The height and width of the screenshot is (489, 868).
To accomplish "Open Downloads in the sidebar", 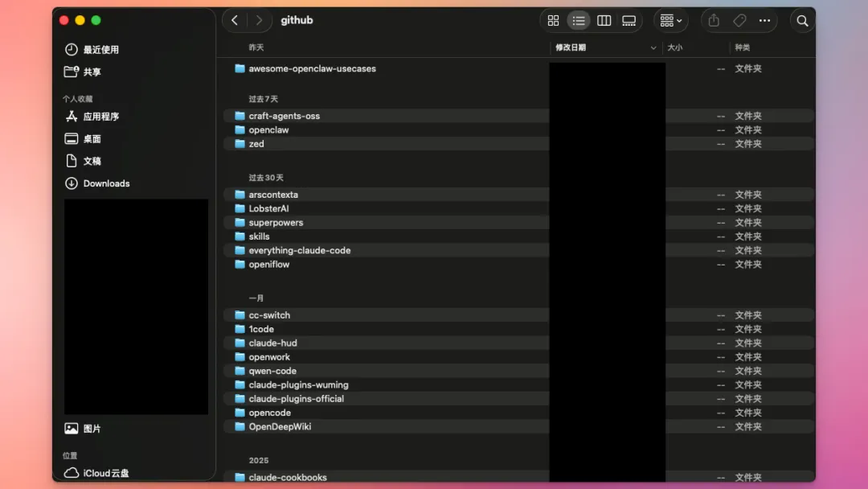I will pos(97,183).
